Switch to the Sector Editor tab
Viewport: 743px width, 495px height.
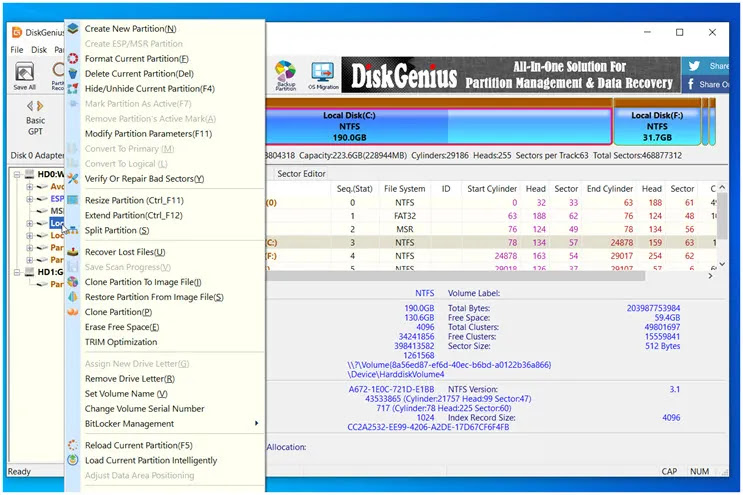301,174
